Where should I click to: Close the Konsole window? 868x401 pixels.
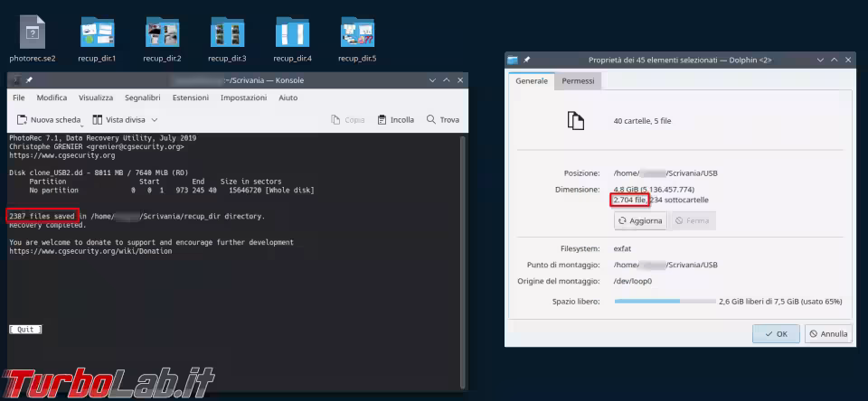pos(460,80)
